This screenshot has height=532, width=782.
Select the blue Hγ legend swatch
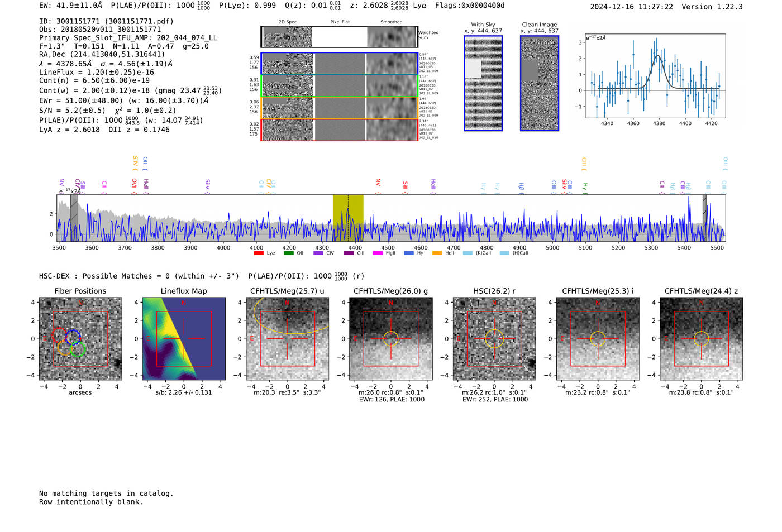(409, 253)
